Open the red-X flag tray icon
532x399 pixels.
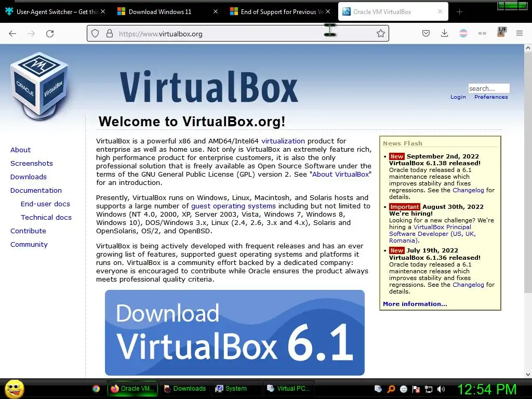[416, 389]
